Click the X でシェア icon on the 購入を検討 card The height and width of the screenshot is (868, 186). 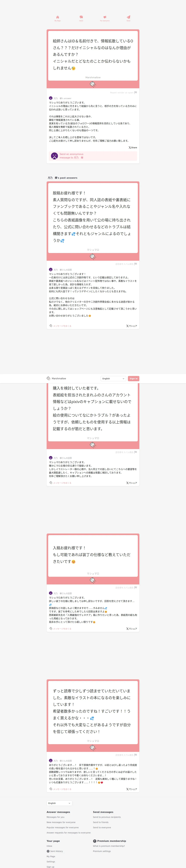pyautogui.click(x=128, y=483)
